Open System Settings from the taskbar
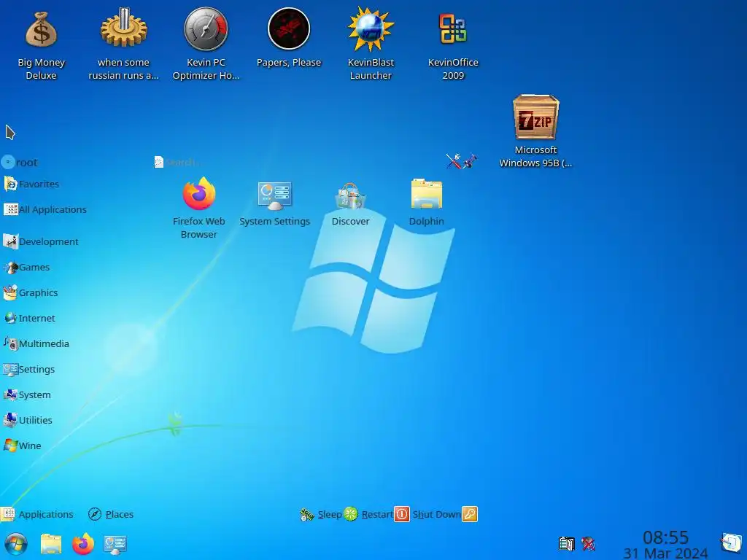 tap(115, 544)
